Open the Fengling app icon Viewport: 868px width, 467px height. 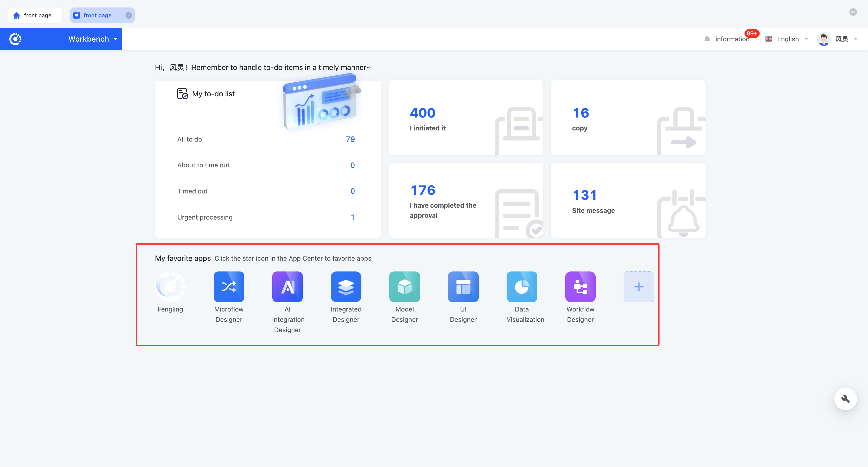[x=170, y=286]
